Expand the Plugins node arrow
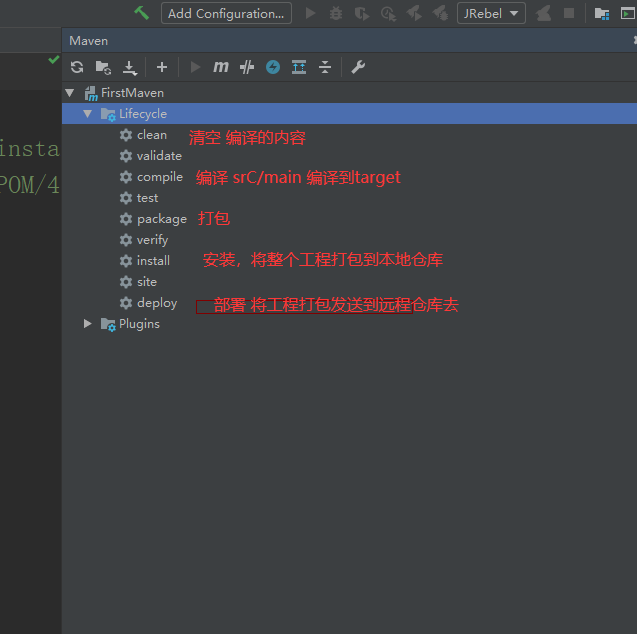 (x=87, y=324)
